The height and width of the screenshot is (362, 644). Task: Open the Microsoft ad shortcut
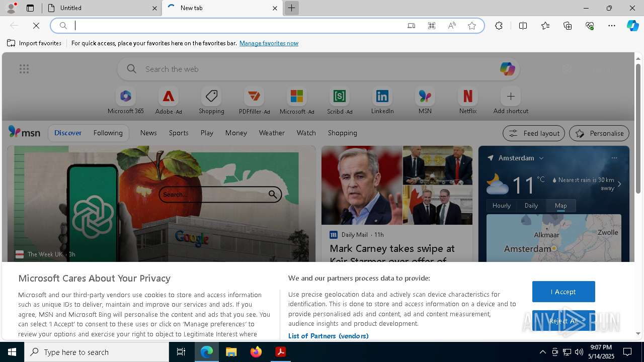pos(297,101)
